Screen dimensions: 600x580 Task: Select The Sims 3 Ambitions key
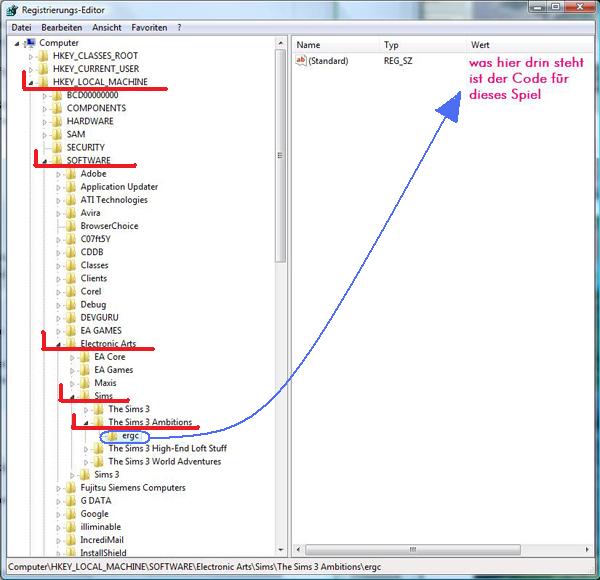[150, 423]
